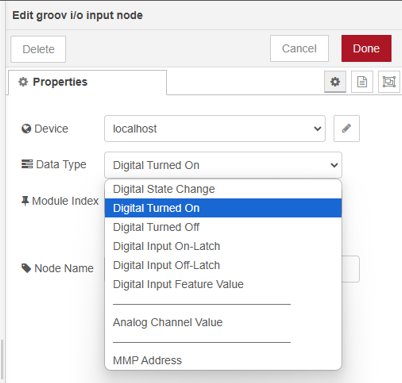Open node appearance settings icon

[x=389, y=82]
